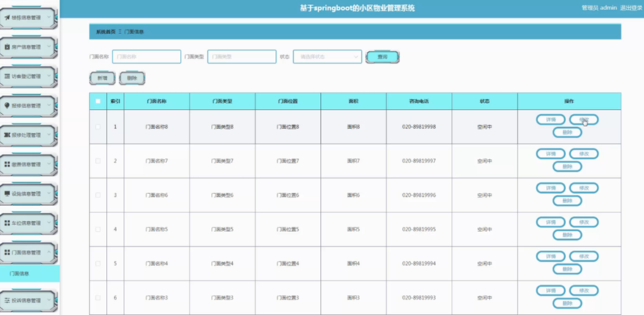Click the list icon beside 访客登记管理

7,76
